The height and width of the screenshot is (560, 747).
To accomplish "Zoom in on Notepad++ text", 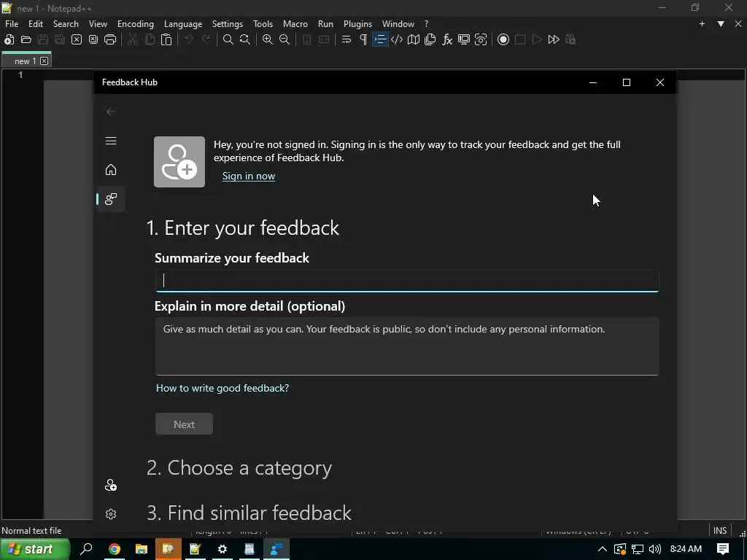I will coord(268,39).
